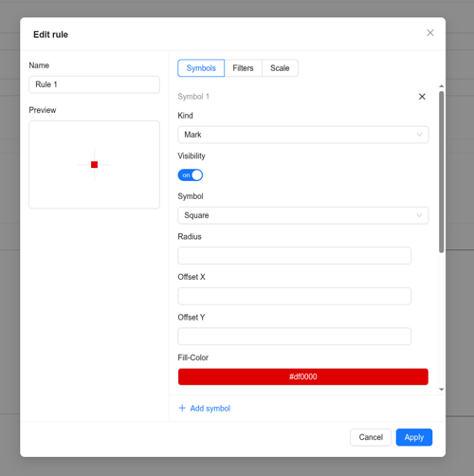Viewport: 474px width, 476px height.
Task: Toggle the Visibility switch off
Action: click(191, 175)
